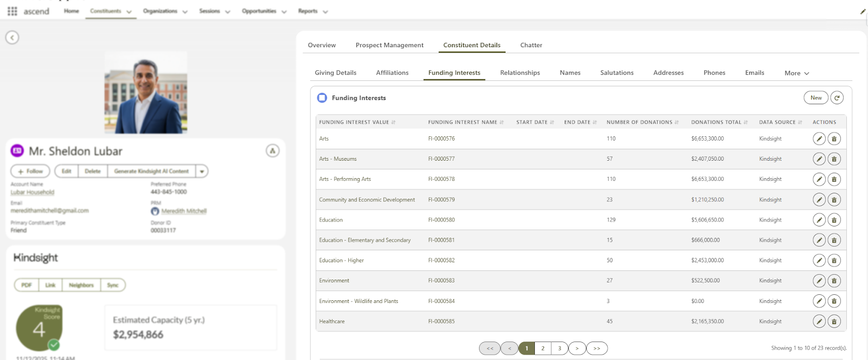The image size is (868, 360).
Task: Open the Chatter tab
Action: (x=531, y=45)
